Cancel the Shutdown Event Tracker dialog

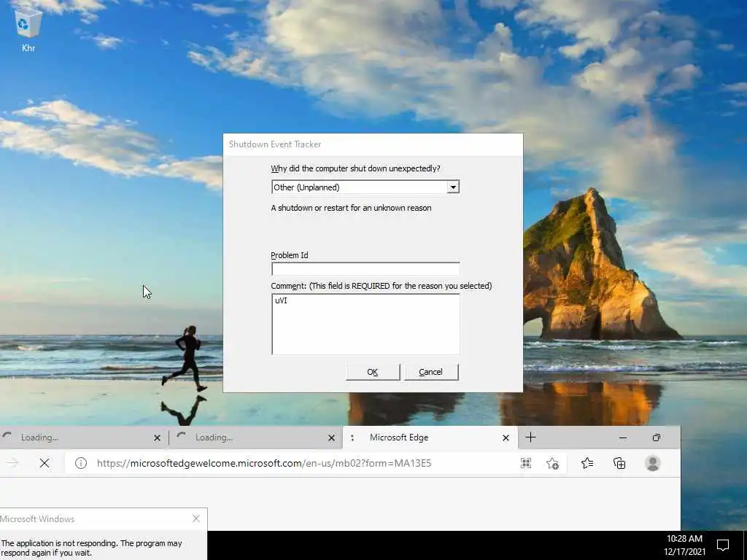click(430, 372)
